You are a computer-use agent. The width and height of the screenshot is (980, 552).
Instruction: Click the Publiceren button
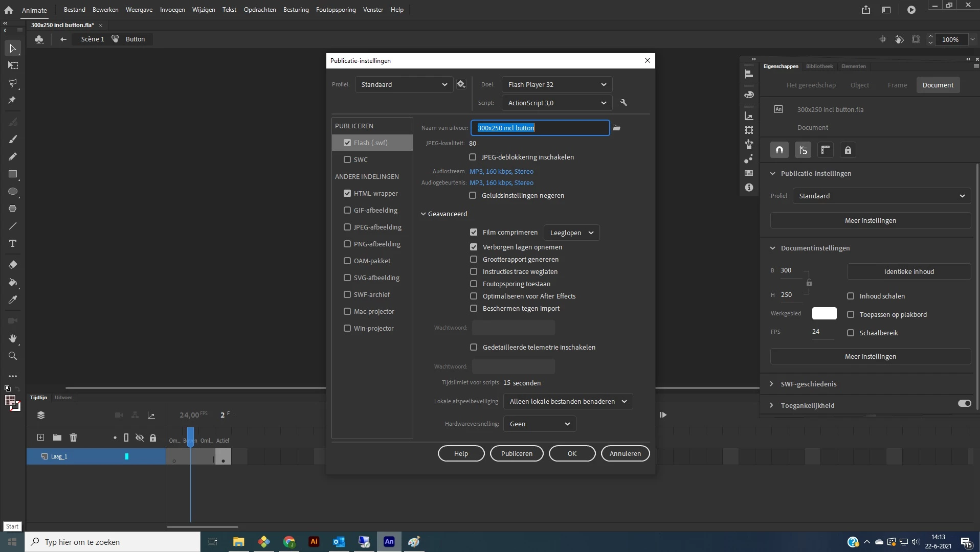(x=517, y=453)
